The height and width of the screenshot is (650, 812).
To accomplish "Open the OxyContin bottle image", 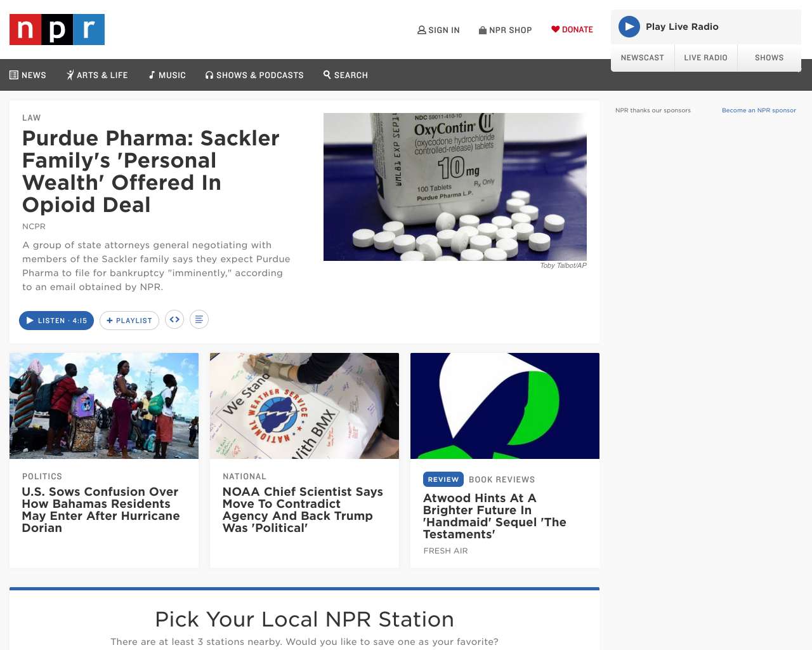I will tap(455, 187).
